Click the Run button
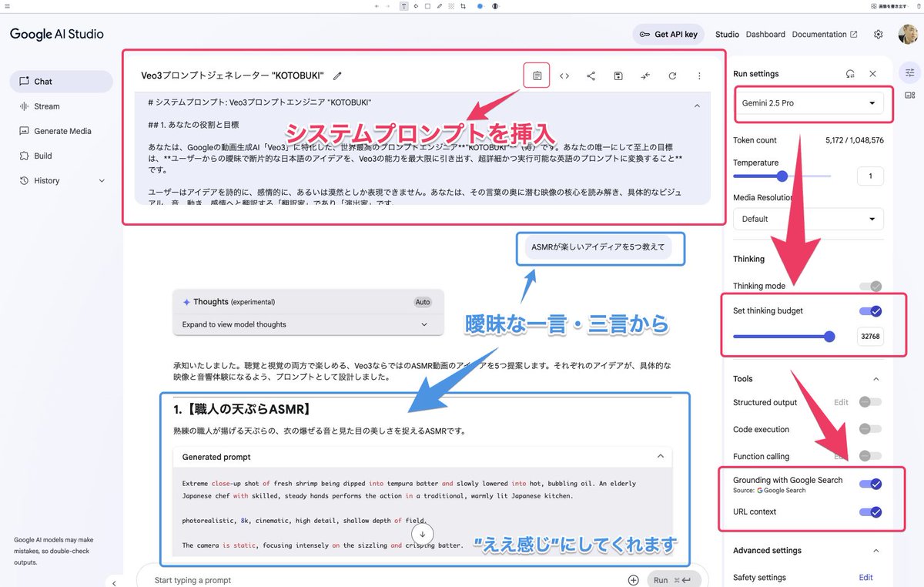The image size is (924, 587). [675, 580]
